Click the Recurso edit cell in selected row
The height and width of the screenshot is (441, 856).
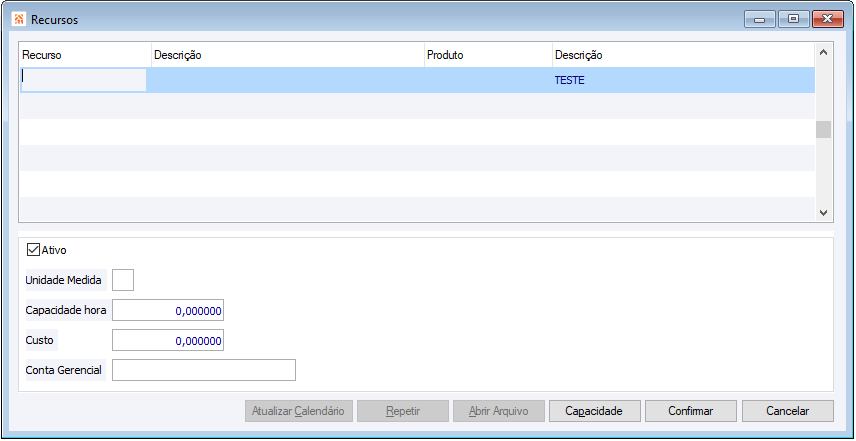84,80
